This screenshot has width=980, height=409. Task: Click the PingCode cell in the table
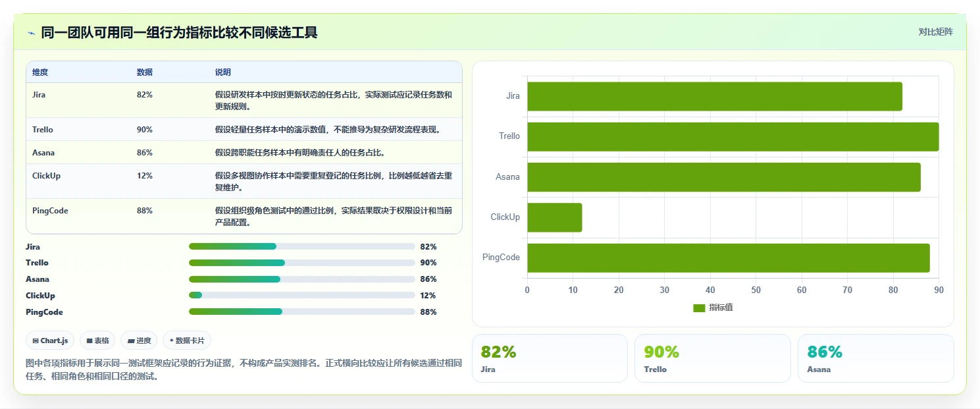50,211
